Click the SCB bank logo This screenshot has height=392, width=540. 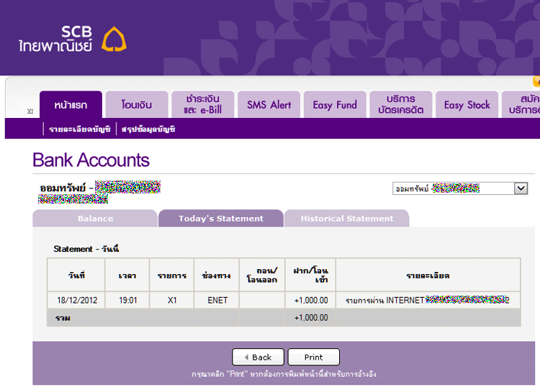(x=72, y=39)
